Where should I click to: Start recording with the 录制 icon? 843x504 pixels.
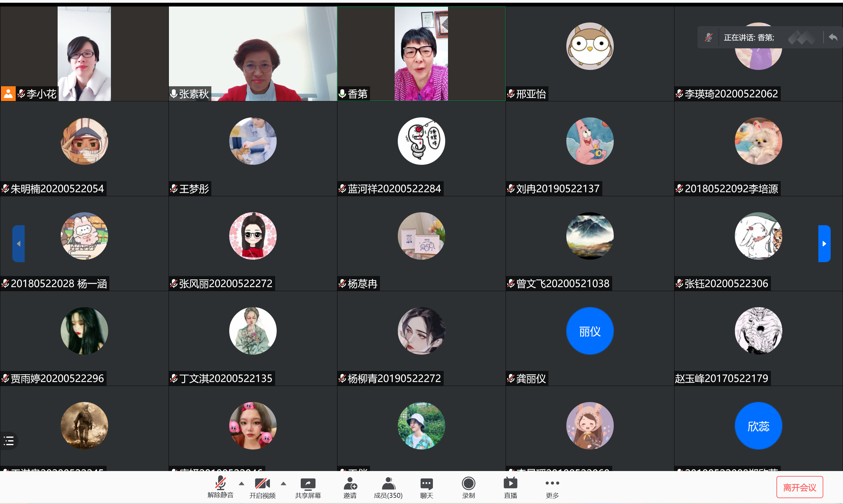tap(468, 484)
